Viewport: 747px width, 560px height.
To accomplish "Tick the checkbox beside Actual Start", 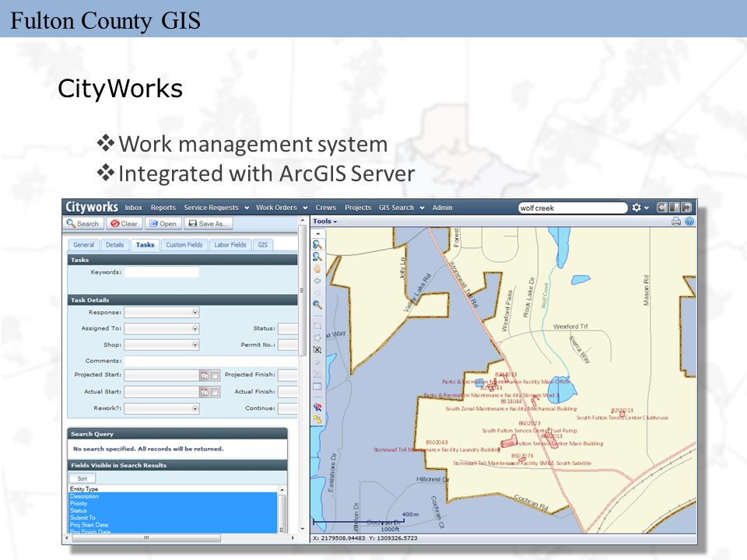I will (215, 392).
